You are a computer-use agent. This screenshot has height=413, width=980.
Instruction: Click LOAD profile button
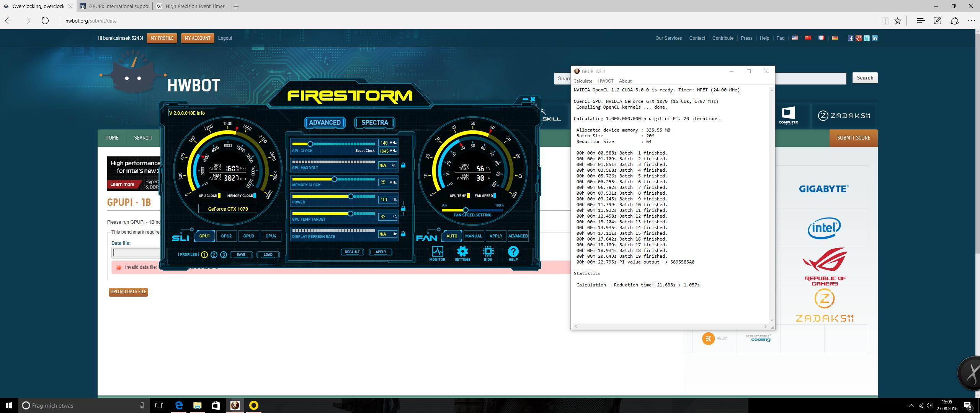pos(268,255)
